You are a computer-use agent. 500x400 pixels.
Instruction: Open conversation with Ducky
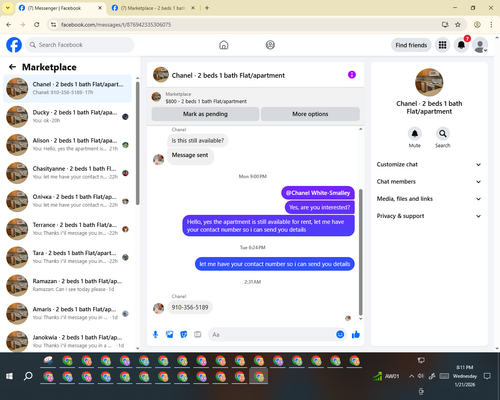click(67, 116)
